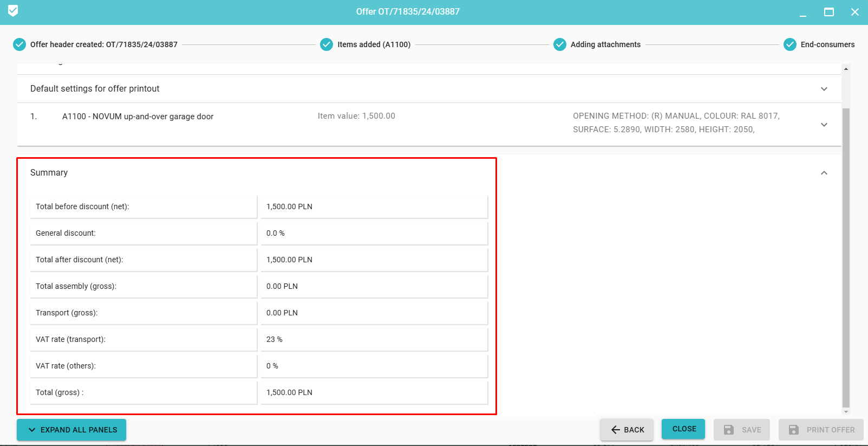Expand the A1100 NOVUM garage door item
The height and width of the screenshot is (446, 868).
tap(824, 125)
